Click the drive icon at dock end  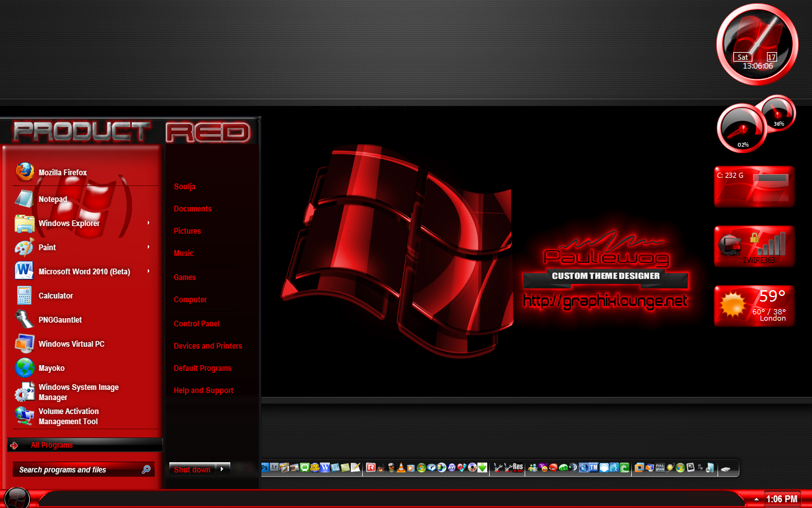726,469
